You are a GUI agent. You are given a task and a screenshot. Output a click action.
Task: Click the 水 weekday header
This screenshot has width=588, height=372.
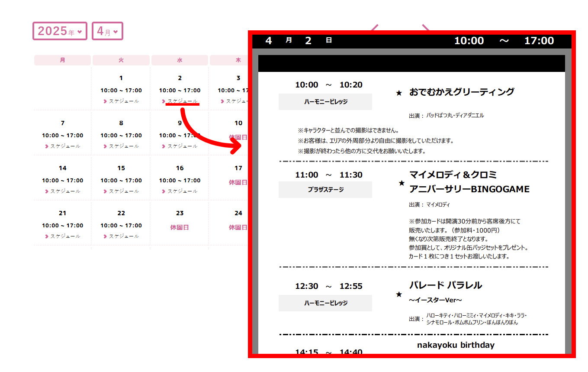[x=180, y=60]
